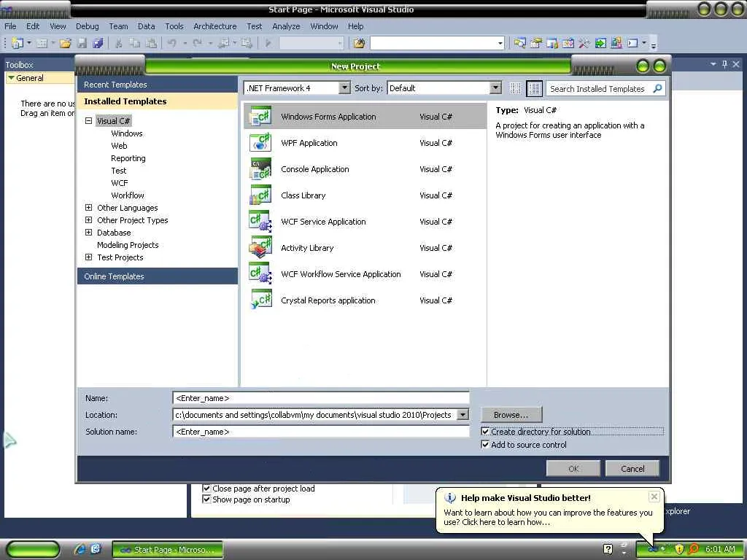Viewport: 747px width, 560px height.
Task: Switch templates to medium icons list view
Action: click(535, 88)
